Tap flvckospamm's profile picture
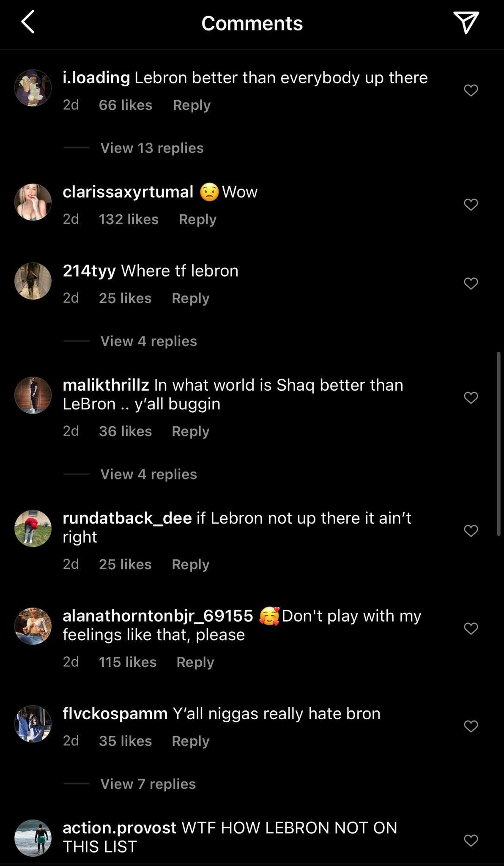The height and width of the screenshot is (866, 504). [33, 723]
